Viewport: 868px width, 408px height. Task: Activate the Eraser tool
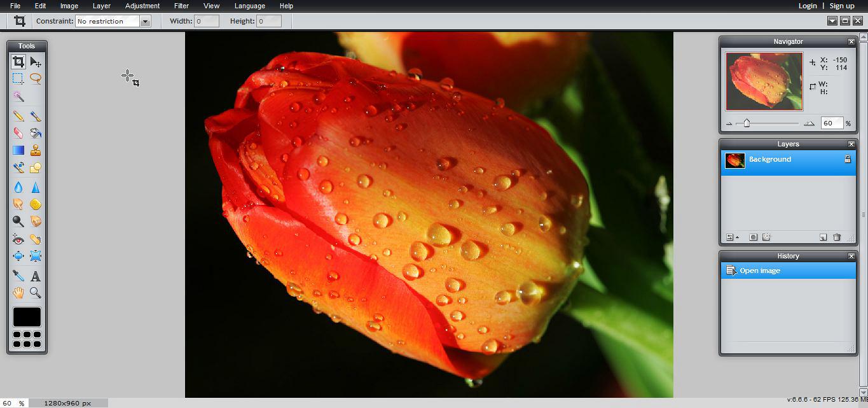(18, 134)
